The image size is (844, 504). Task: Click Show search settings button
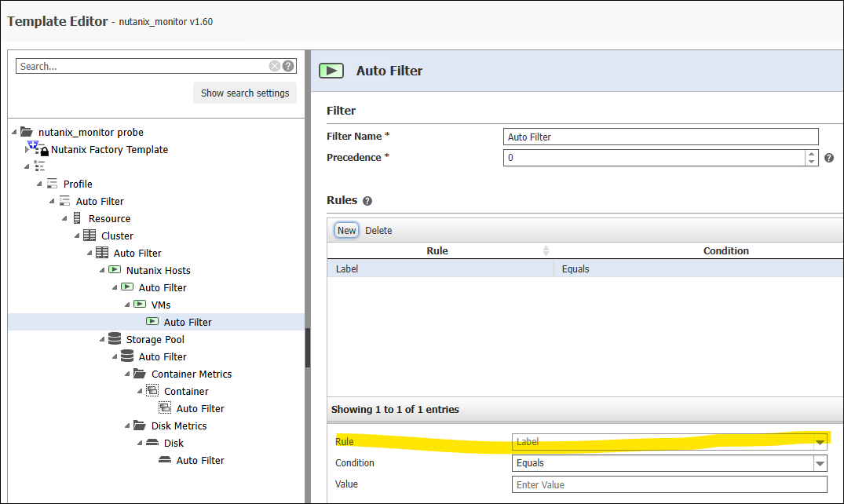(245, 93)
